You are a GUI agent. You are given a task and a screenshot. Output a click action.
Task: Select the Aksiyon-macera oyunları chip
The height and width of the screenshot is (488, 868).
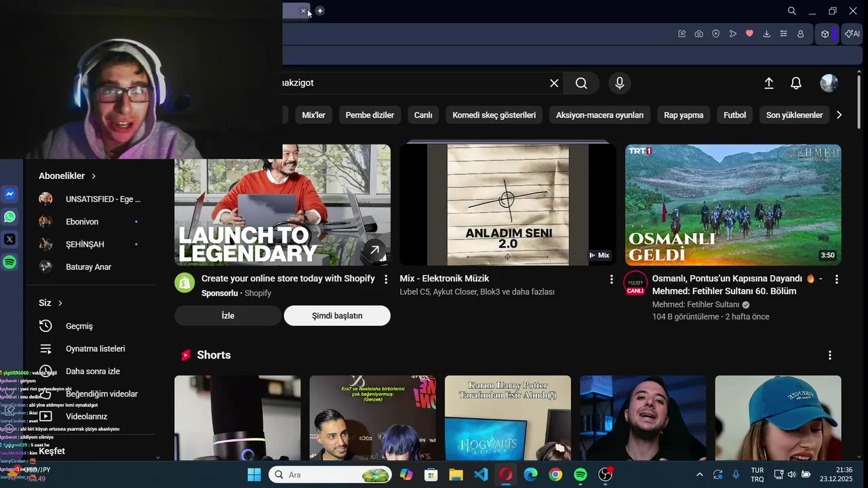point(599,115)
